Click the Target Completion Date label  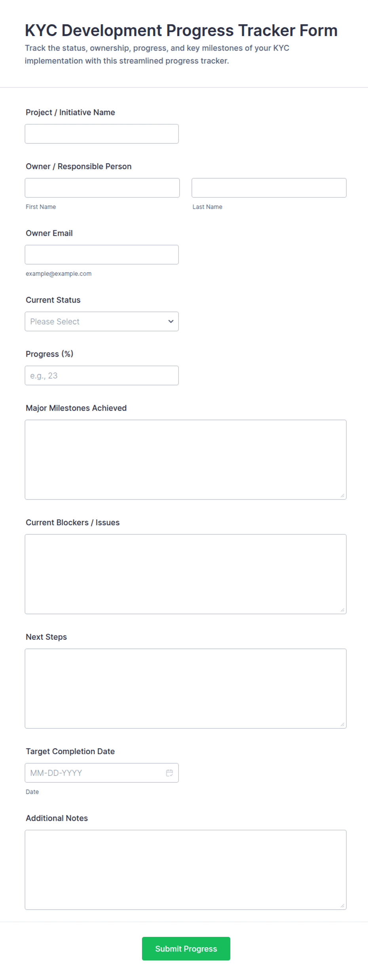(x=70, y=751)
